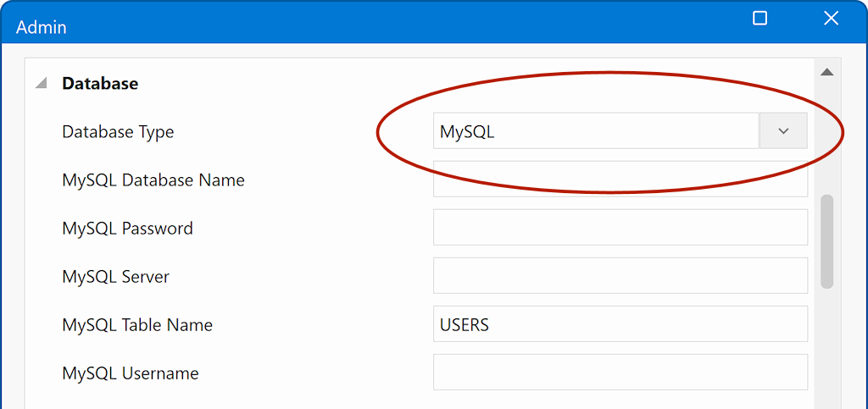Click the MySQL Password label
Screen dimensions: 868x409
(x=127, y=229)
